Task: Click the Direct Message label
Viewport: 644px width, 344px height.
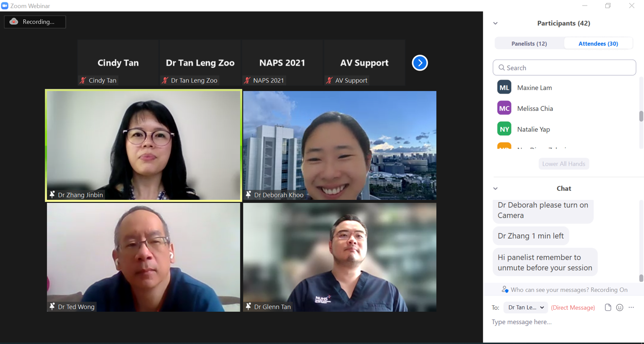Action: tap(573, 308)
